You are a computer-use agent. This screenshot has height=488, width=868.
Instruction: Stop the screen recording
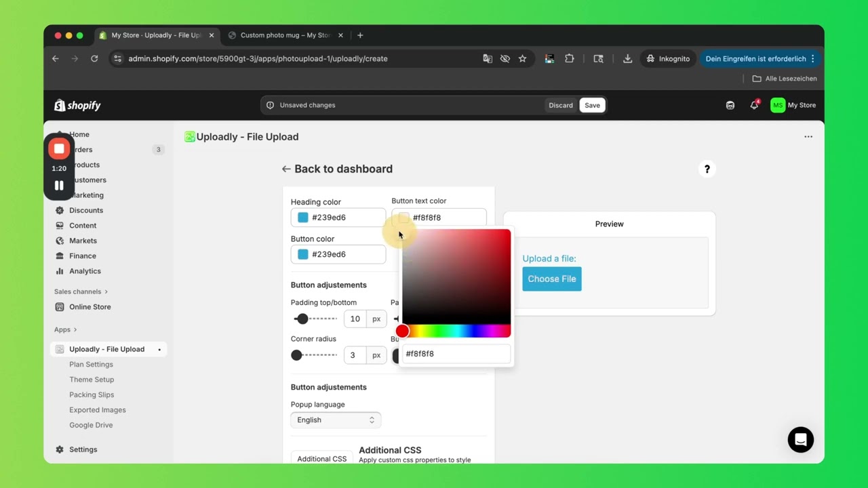pos(59,148)
